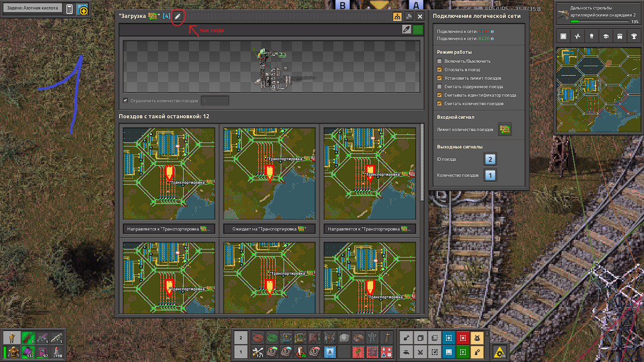644x362 pixels.
Task: Click the up-arrow icon above the minimap
Action: point(591,36)
